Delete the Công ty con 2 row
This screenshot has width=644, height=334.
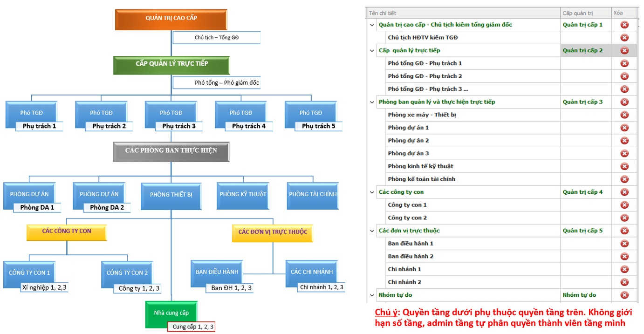pos(624,218)
